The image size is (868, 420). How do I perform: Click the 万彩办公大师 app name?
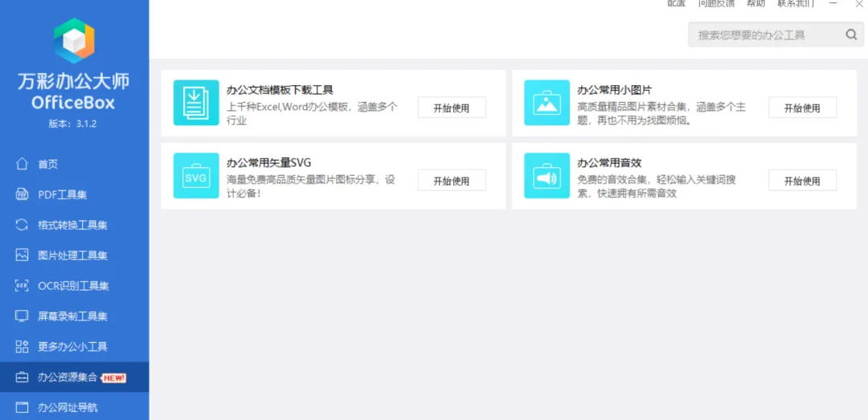click(73, 83)
